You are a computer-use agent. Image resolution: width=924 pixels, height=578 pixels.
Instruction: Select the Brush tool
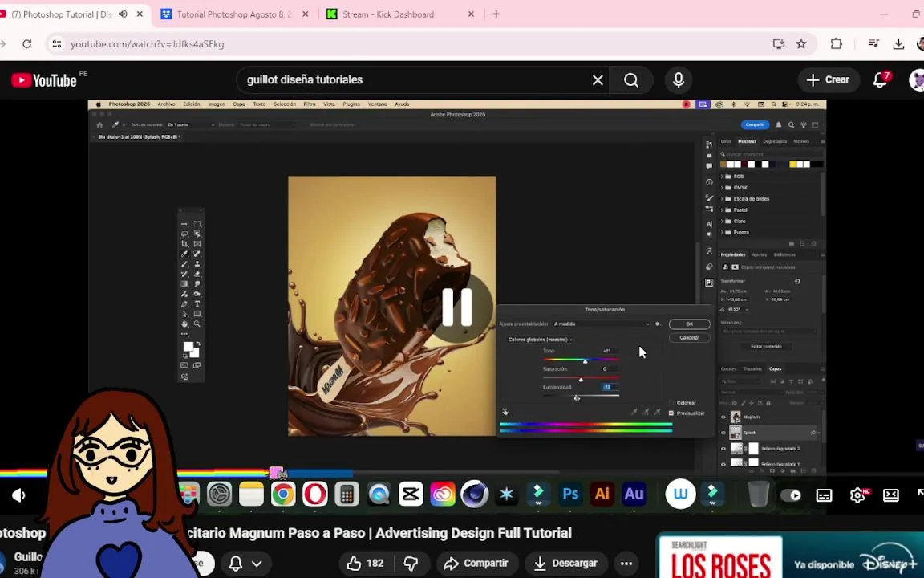184,264
